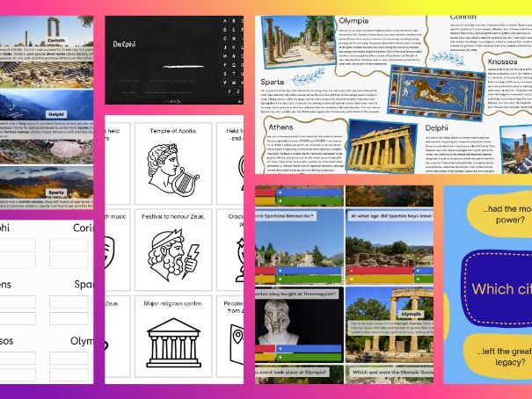Image resolution: width=532 pixels, height=399 pixels.
Task: Pick letter J in the Delphi letter grid
Action: coord(225,47)
